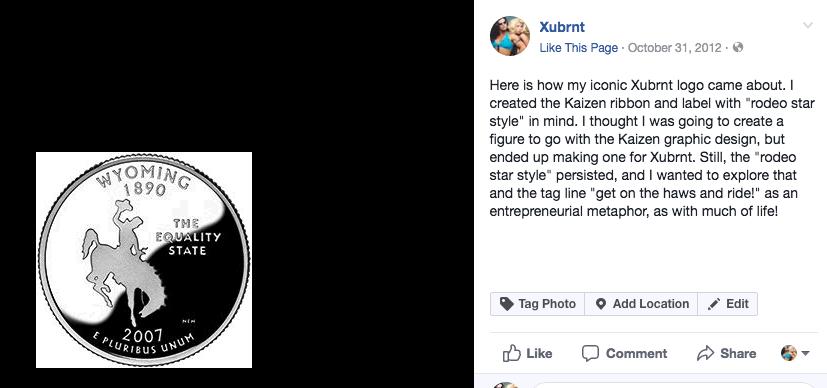Viewport: 827px width, 388px height.
Task: Click the Share arrow icon
Action: point(705,353)
